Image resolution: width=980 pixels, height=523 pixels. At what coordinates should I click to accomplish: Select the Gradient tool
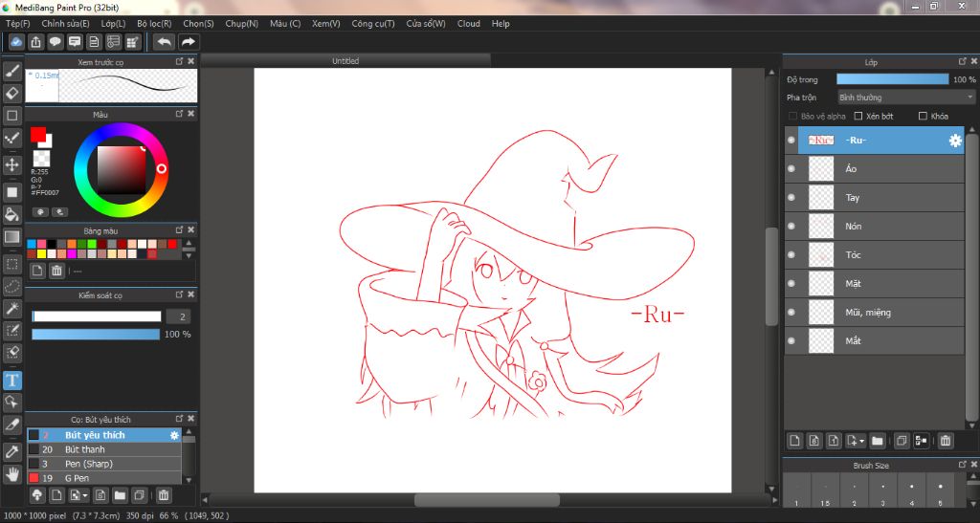(11, 236)
